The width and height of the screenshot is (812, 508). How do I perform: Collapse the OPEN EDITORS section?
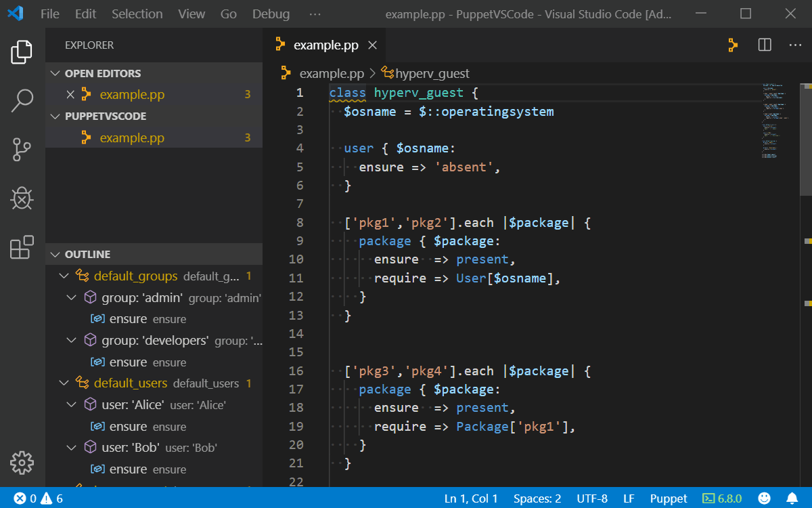(x=55, y=72)
